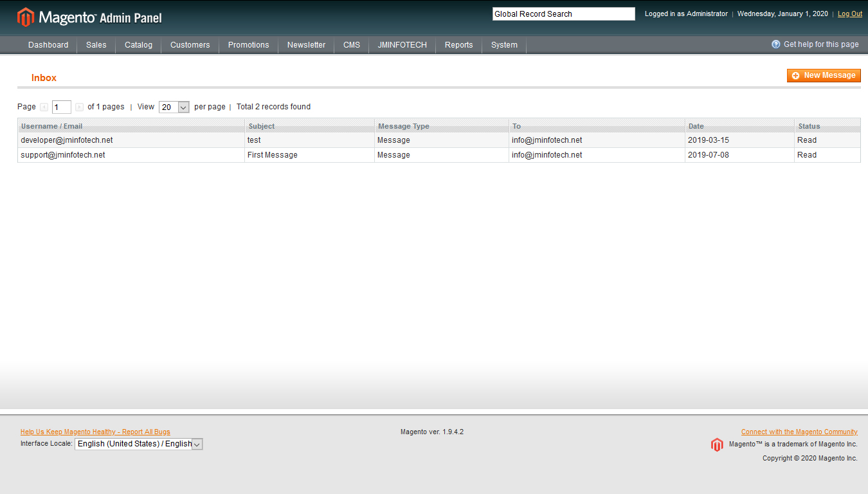Open message from developer@jminfotech.net
This screenshot has height=494, width=868.
[67, 140]
